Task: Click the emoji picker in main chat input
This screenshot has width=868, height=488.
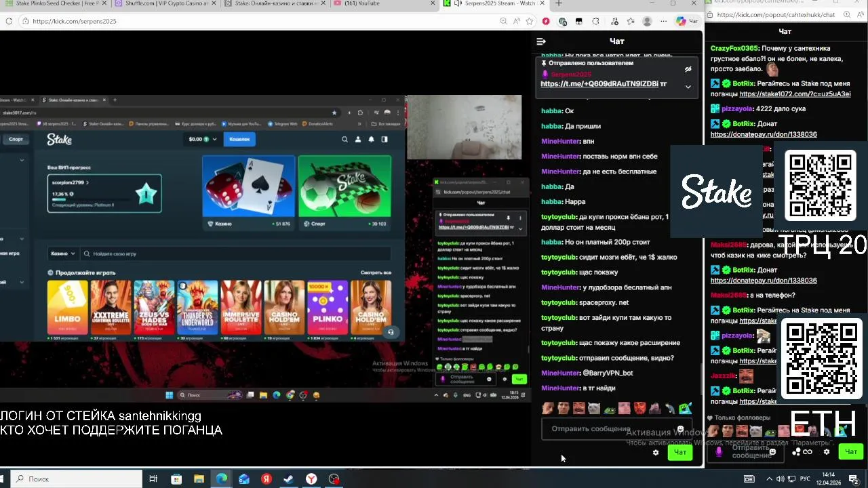Action: pyautogui.click(x=680, y=429)
